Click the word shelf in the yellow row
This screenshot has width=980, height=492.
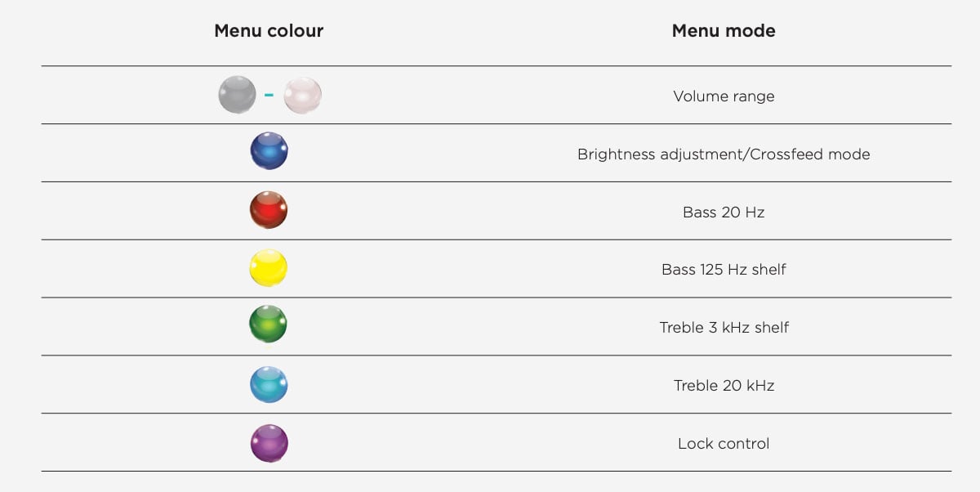pyautogui.click(x=768, y=270)
